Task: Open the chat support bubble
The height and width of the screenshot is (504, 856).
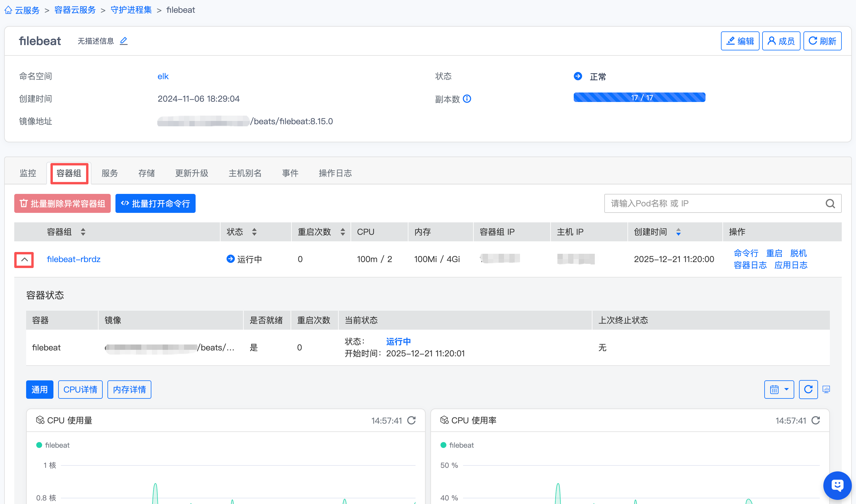Action: (x=837, y=485)
